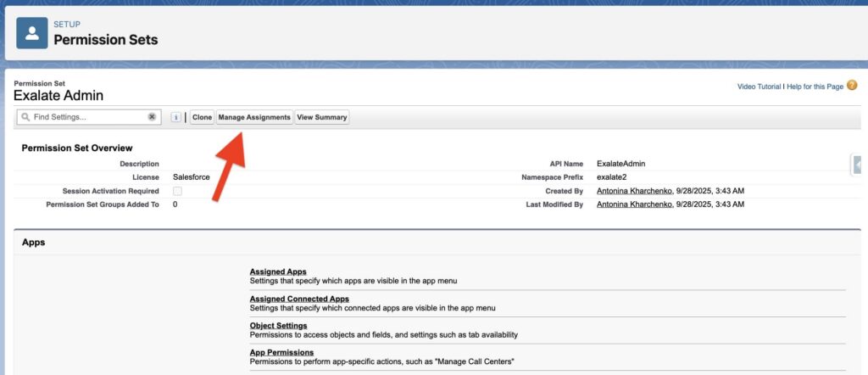868x375 pixels.
Task: Open the yellow help question mark icon
Action: (852, 86)
